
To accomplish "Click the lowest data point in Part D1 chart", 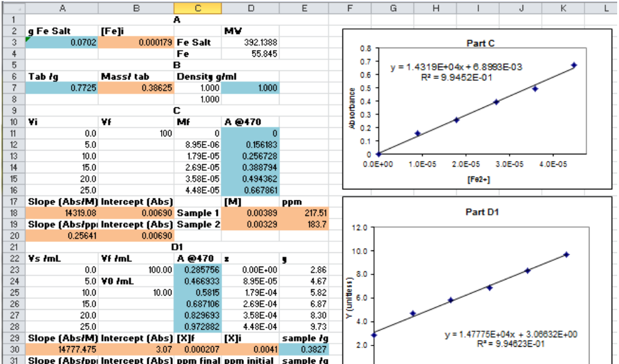I will [x=375, y=334].
